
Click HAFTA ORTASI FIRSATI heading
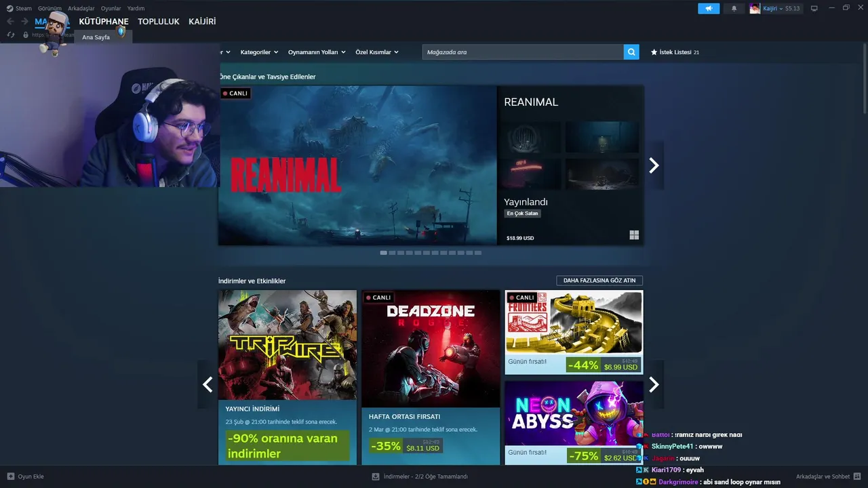tap(404, 417)
